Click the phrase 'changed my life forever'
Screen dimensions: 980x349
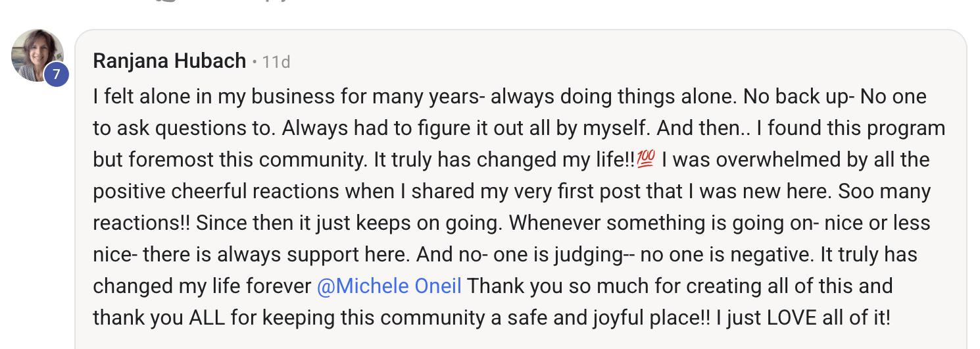[x=201, y=286]
